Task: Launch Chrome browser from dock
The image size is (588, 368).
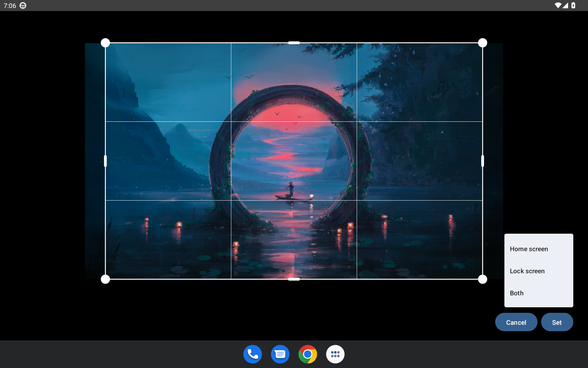Action: tap(308, 354)
